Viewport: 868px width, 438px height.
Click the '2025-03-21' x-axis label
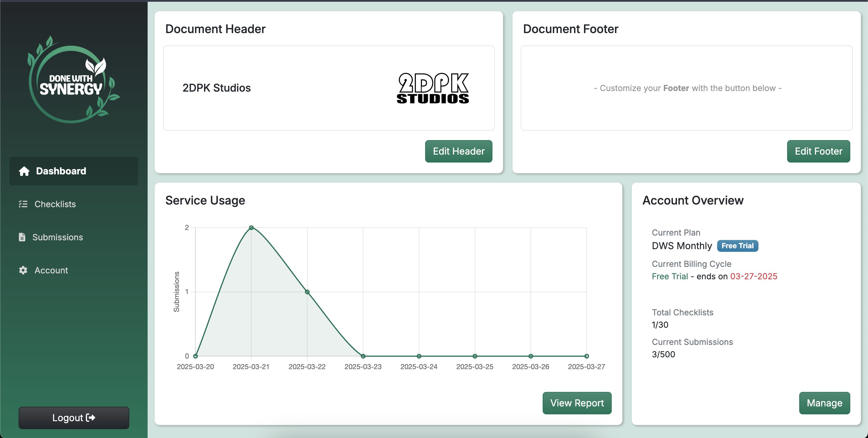pos(251,366)
